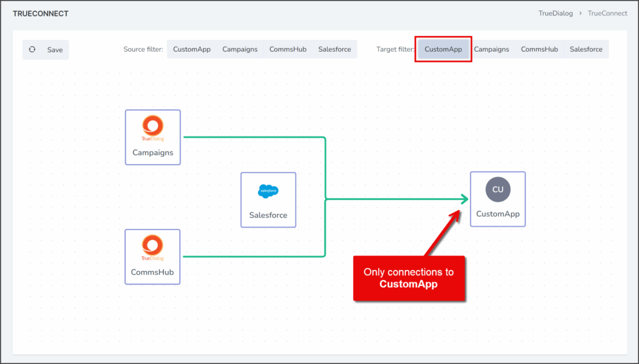The image size is (639, 364).
Task: Select the CU avatar on the CustomApp node
Action: pyautogui.click(x=497, y=189)
